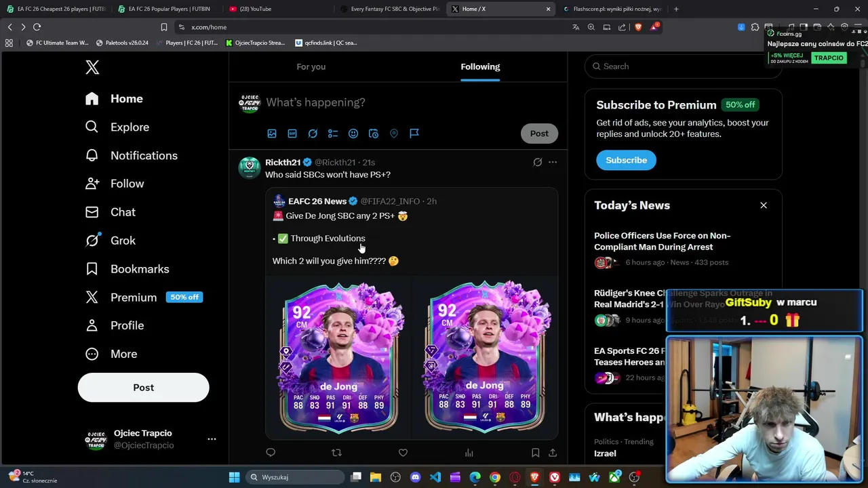
Task: Select the Following timeline tab
Action: (x=480, y=66)
